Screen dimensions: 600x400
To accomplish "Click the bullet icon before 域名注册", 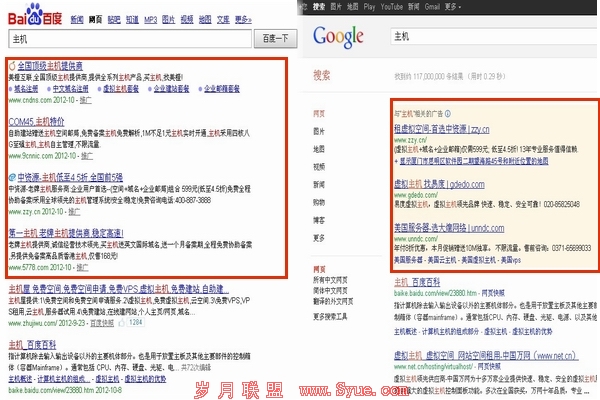I will coord(12,88).
